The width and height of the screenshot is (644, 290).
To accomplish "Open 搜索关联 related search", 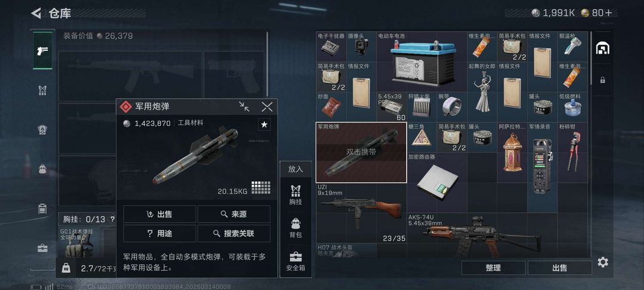I will coord(234,233).
